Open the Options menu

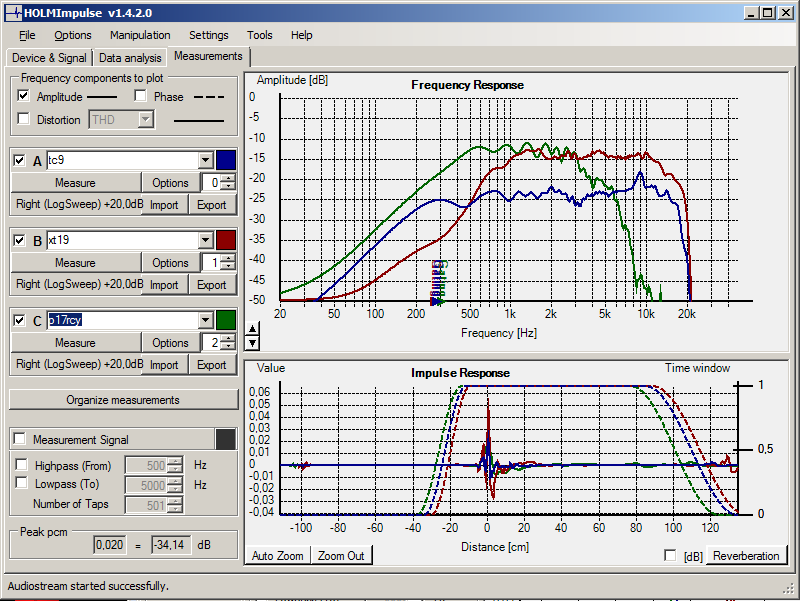(73, 35)
